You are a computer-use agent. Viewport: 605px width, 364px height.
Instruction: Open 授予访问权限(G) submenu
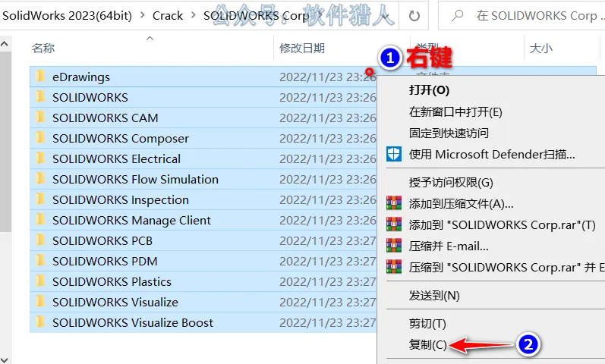click(x=451, y=182)
